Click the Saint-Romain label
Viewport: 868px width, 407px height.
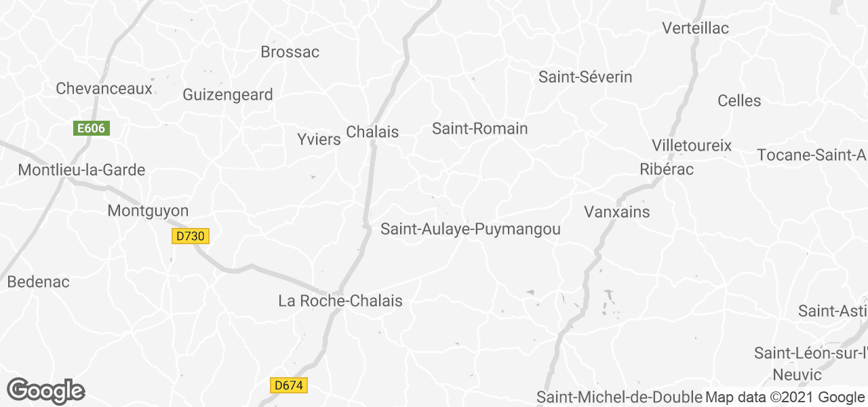click(x=480, y=129)
